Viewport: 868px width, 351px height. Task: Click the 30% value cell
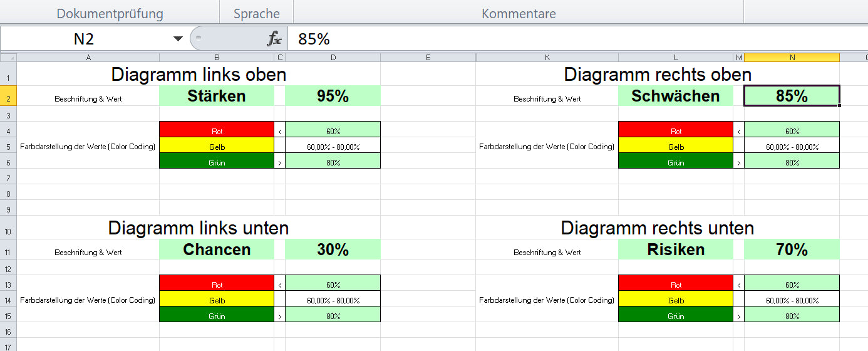pos(333,249)
